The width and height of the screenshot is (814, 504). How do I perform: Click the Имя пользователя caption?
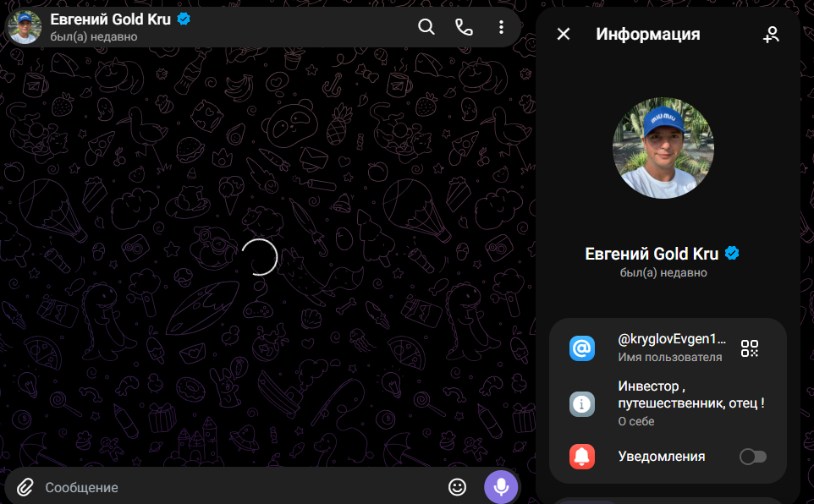click(x=669, y=357)
